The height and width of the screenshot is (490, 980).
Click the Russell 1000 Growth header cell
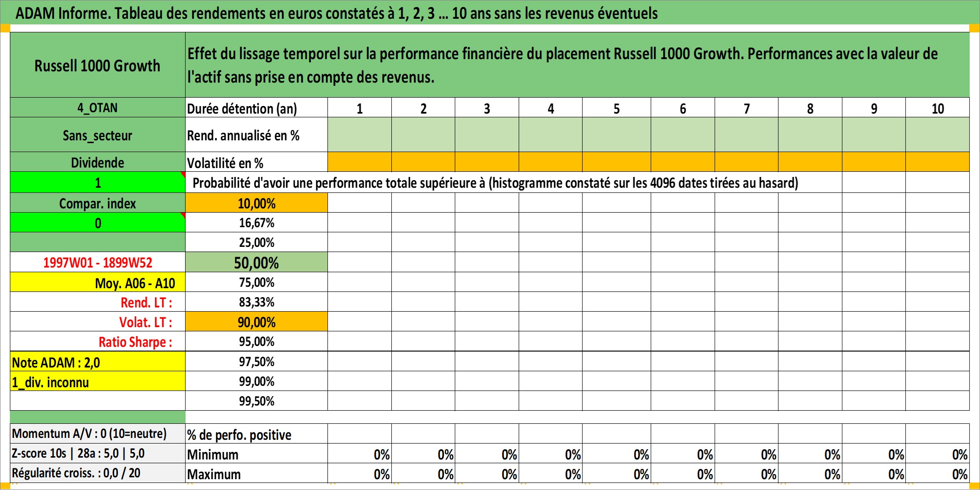click(98, 65)
